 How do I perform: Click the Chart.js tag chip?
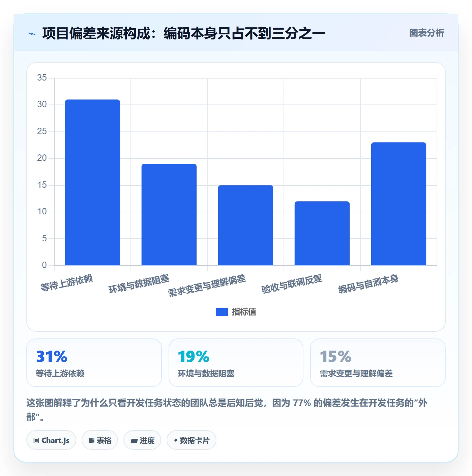click(51, 440)
